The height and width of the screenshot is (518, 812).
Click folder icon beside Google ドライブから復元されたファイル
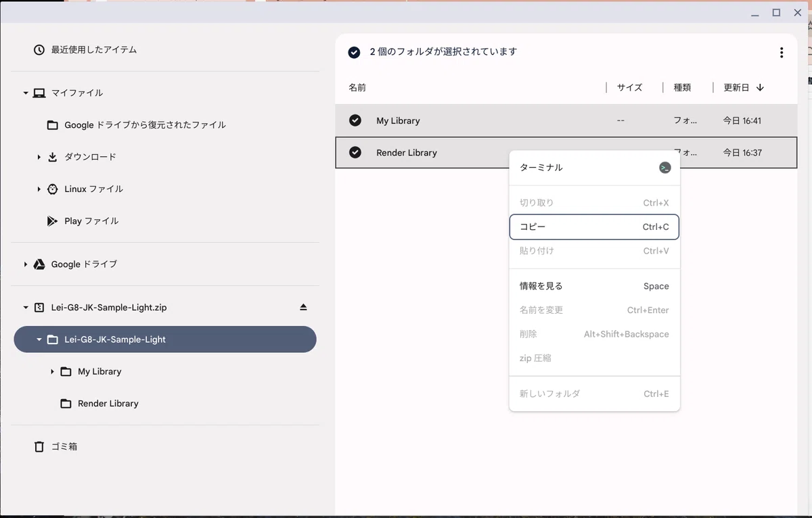[52, 125]
